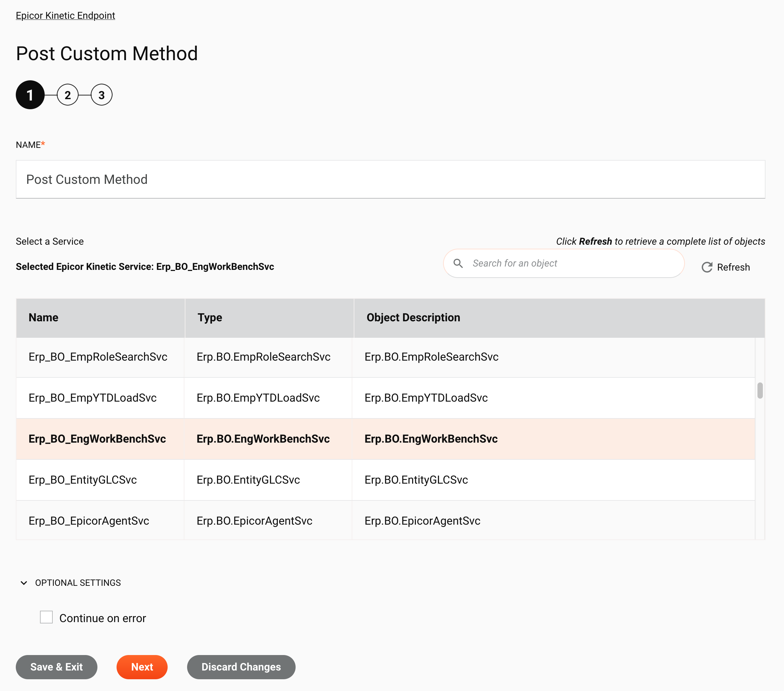Click the Discard Changes button

(x=241, y=667)
